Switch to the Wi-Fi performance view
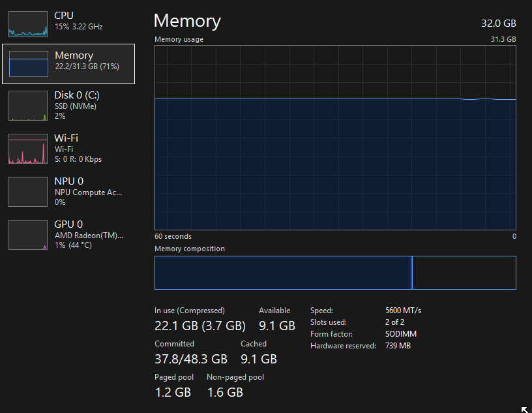Viewport: 532px width, 413px height. tap(68, 148)
